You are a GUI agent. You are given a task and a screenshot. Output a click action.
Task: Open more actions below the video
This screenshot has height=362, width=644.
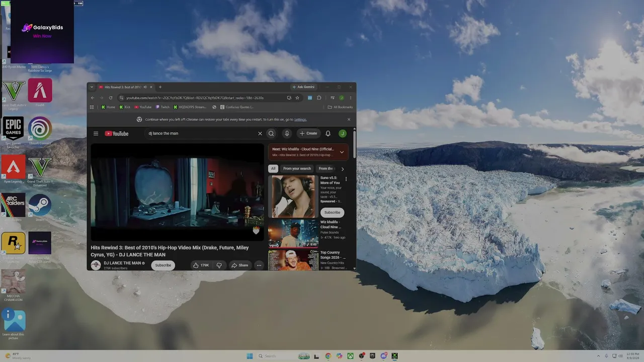click(x=259, y=265)
